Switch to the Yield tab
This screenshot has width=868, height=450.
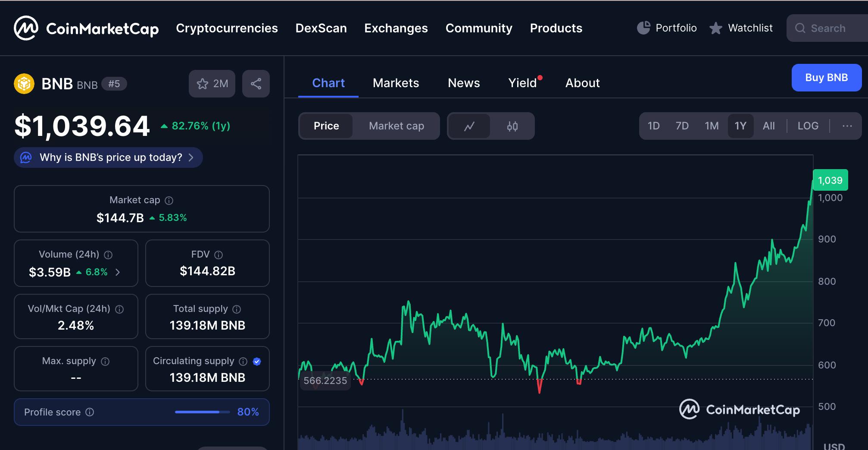523,83
